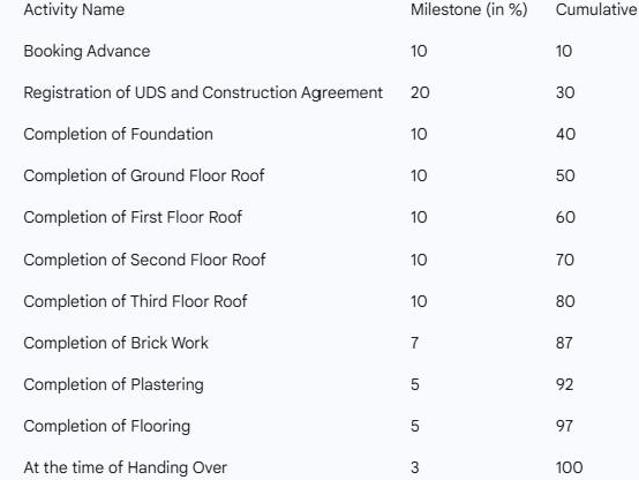Click the cumulative value 50
639x480 pixels.
565,176
